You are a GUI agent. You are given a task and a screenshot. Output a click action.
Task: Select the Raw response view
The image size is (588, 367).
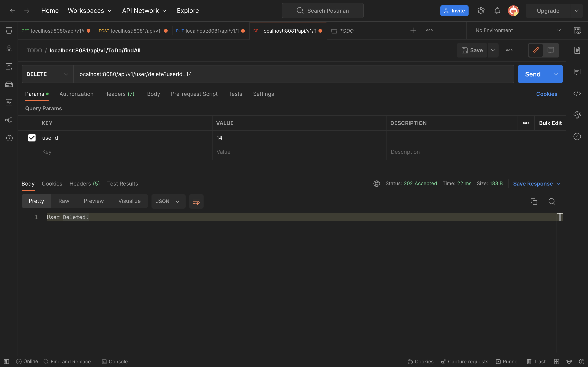tap(64, 201)
